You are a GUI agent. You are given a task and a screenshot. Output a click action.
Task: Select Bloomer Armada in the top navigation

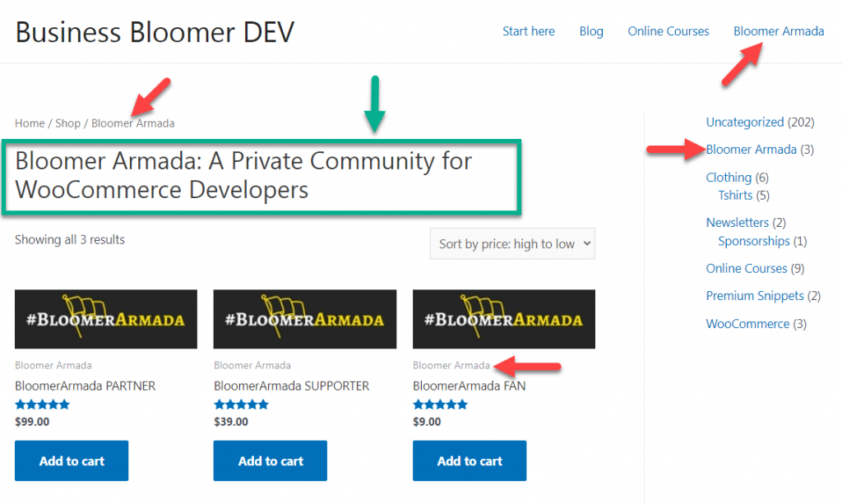779,31
